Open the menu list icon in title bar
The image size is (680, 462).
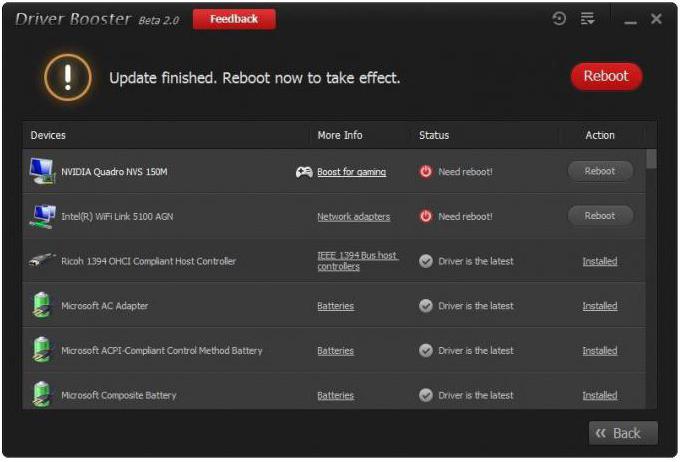pos(588,19)
